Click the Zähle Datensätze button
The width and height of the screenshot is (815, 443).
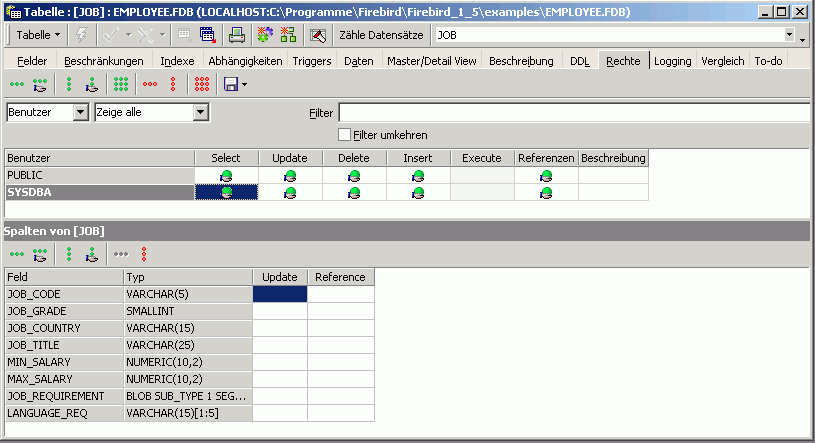382,35
